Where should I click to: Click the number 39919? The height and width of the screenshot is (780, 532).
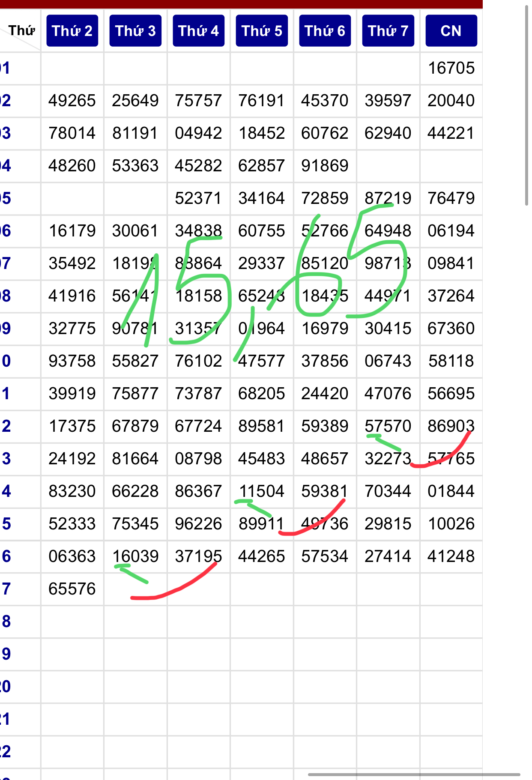pyautogui.click(x=72, y=394)
